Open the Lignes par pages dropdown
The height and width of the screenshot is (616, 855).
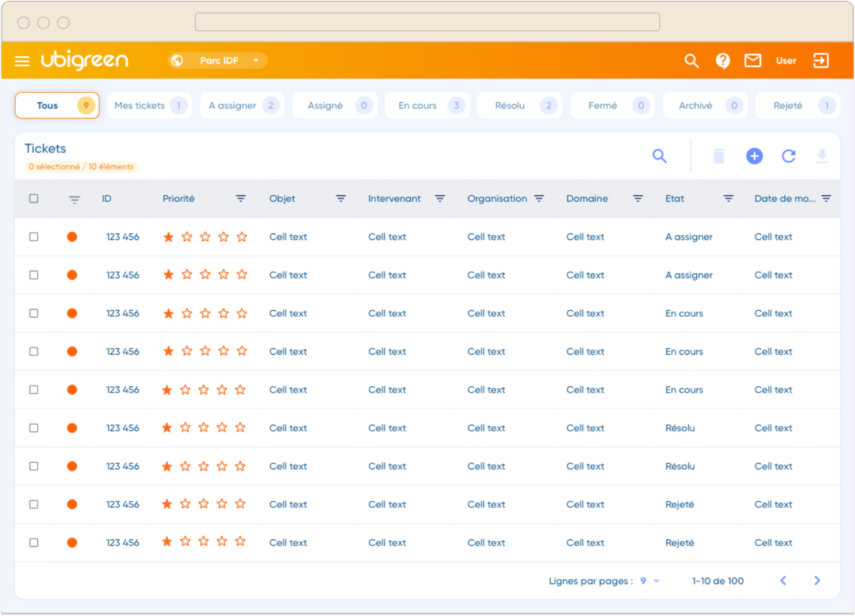coord(650,581)
